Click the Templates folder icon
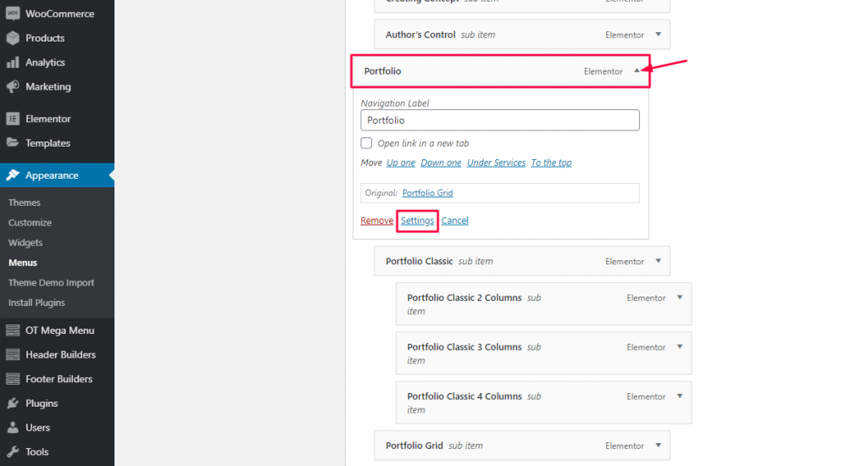This screenshot has height=466, width=868. tap(13, 143)
